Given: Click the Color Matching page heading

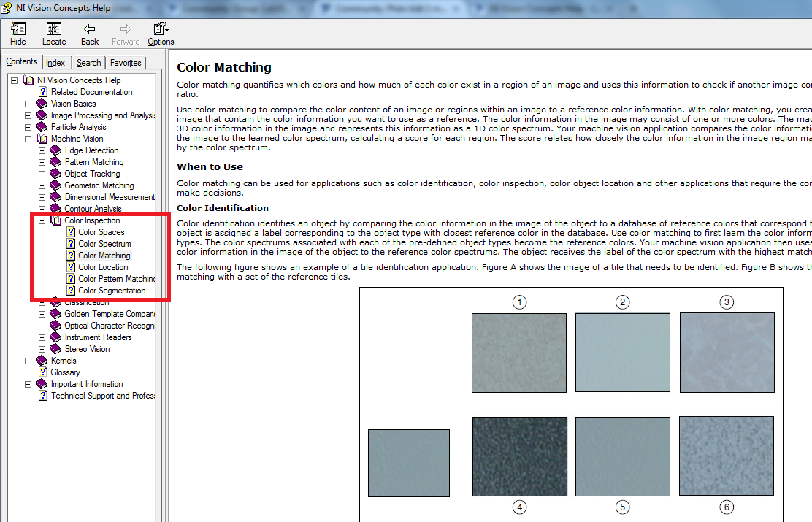Looking at the screenshot, I should point(224,67).
